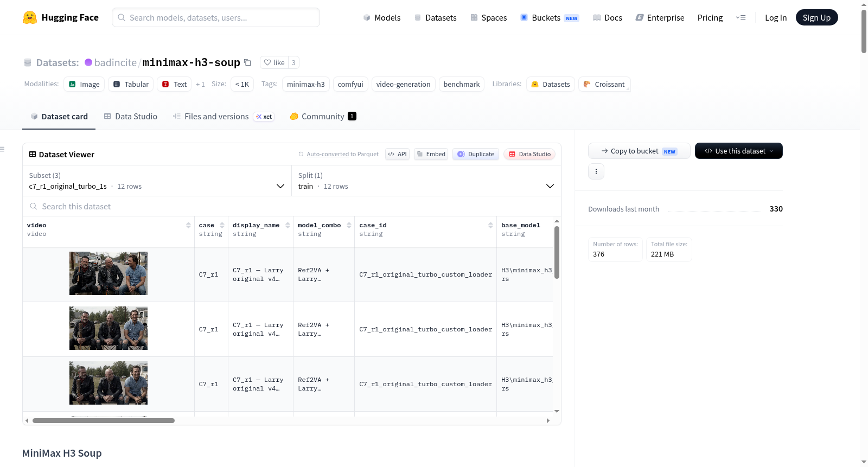Click the table scroll down arrow
868x467 pixels.
pos(557,412)
